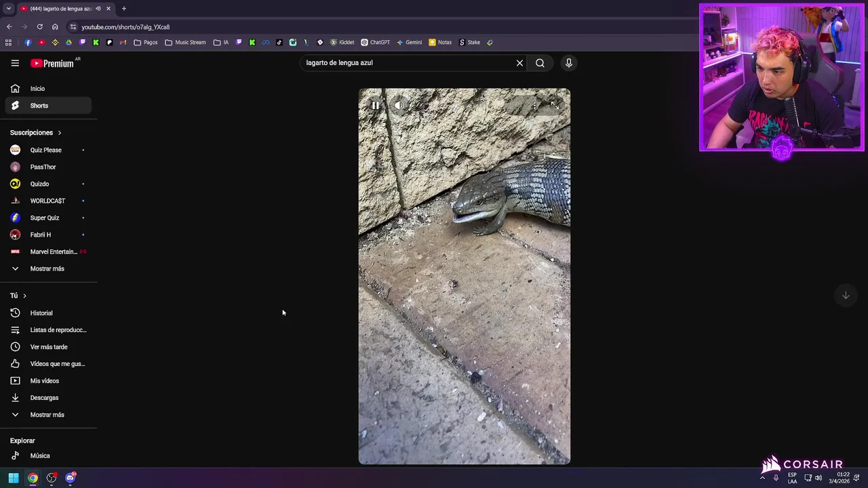
Task: Switch to Chrome in the taskbar
Action: tap(33, 478)
